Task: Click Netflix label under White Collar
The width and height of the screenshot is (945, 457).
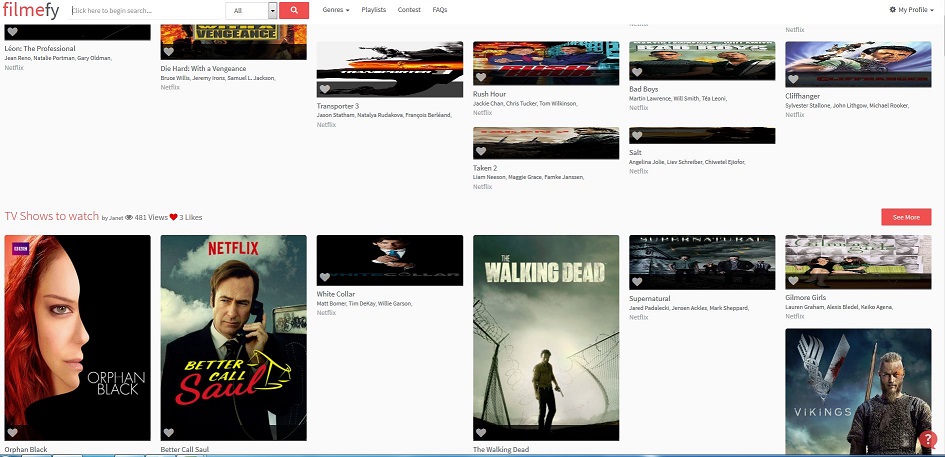Action: click(326, 313)
